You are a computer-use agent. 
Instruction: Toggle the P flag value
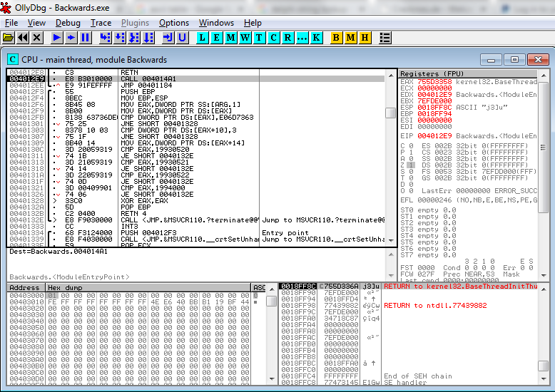[x=411, y=152]
